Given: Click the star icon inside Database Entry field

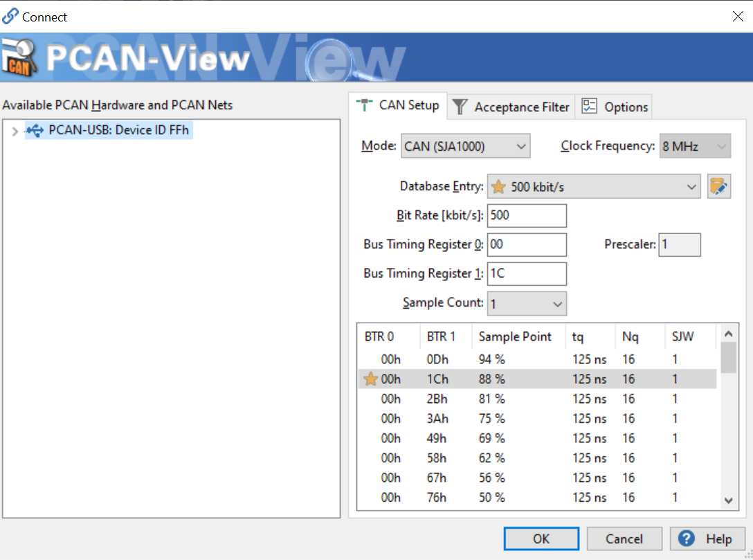Looking at the screenshot, I should (x=499, y=186).
